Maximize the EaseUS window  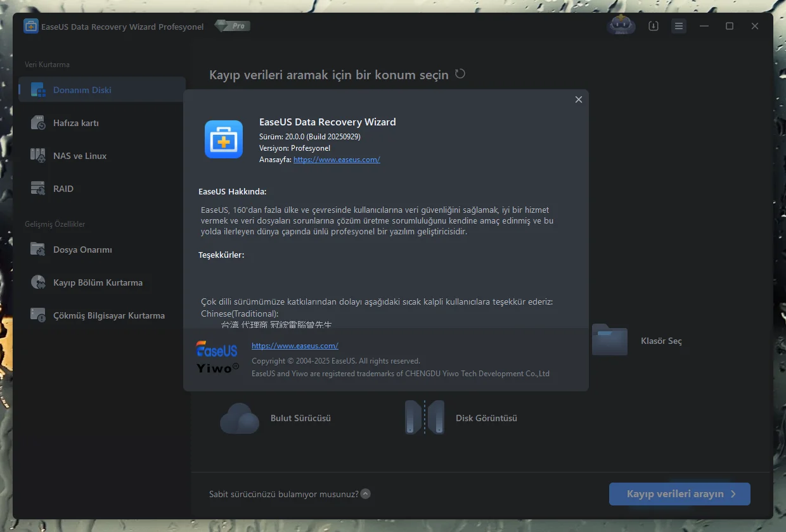730,26
